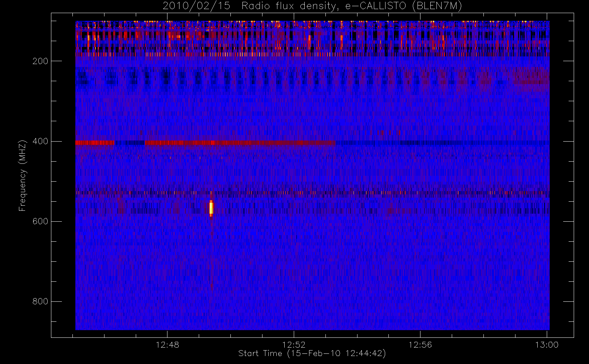Click the 13:00 time tick label
Viewport: 589px width, 364px height.
[x=547, y=345]
